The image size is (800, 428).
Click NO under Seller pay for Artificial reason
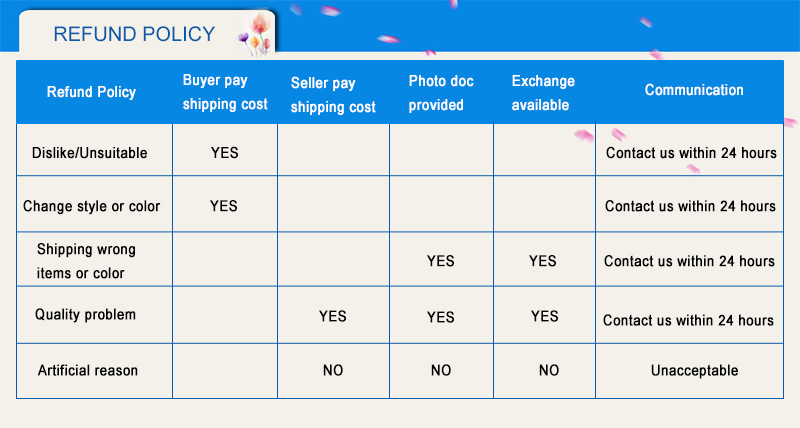coord(333,370)
